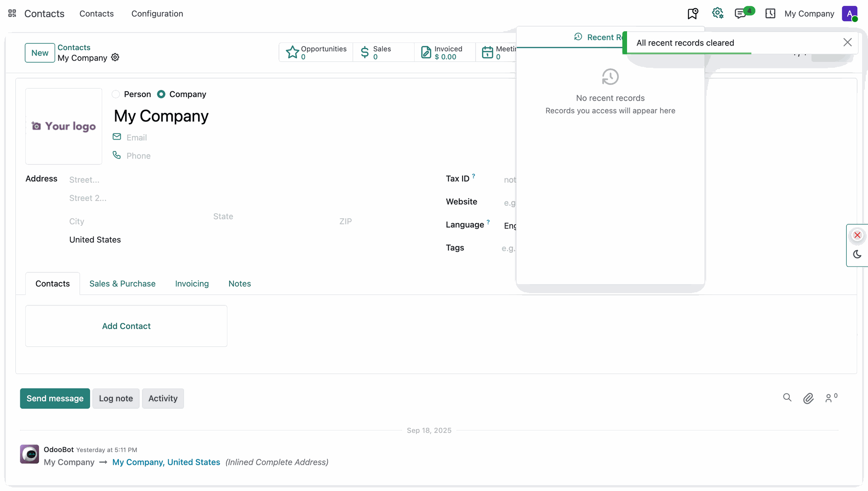
Task: Open the Meetings stat button
Action: pyautogui.click(x=496, y=52)
